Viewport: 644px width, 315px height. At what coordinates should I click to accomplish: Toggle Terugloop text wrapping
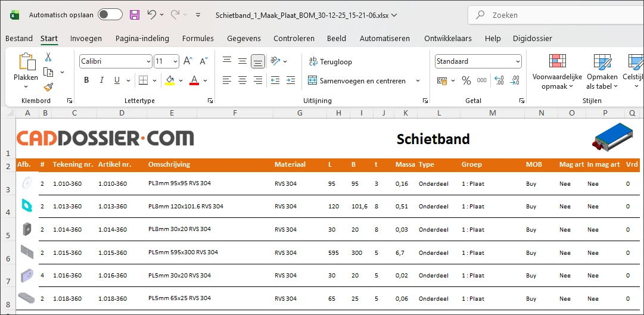[330, 61]
